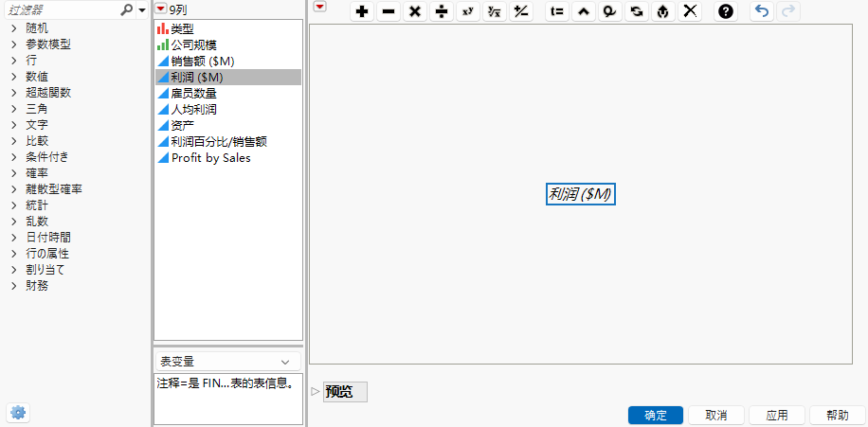868x427 pixels.
Task: Select the 类型 column
Action: [x=228, y=28]
